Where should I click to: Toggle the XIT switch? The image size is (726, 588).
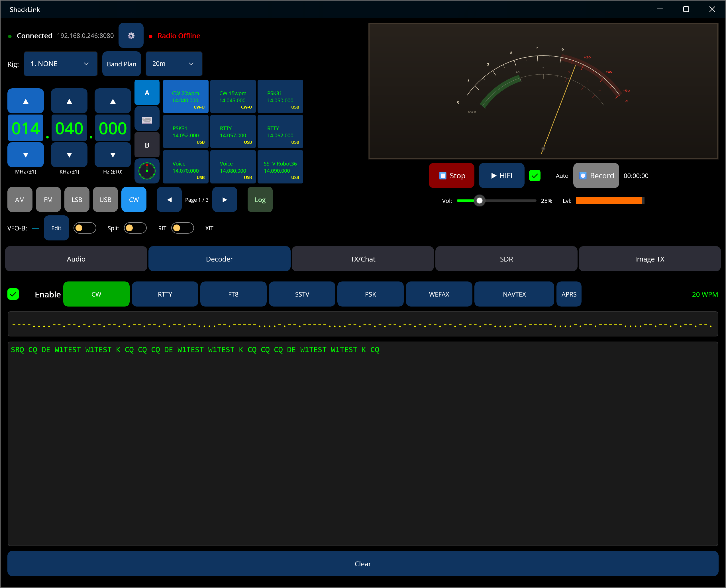coord(183,228)
